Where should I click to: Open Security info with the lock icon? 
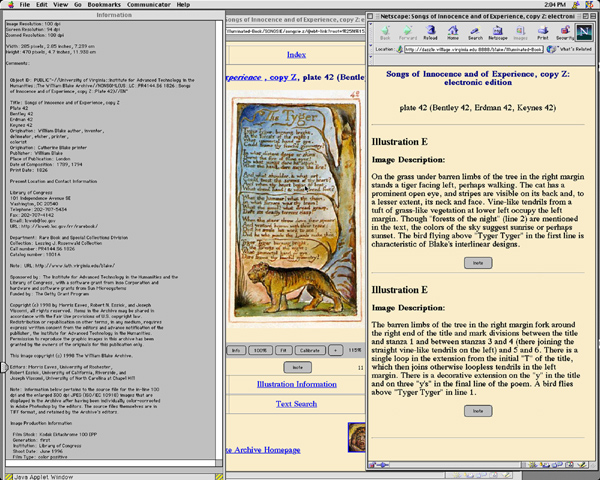point(565,32)
